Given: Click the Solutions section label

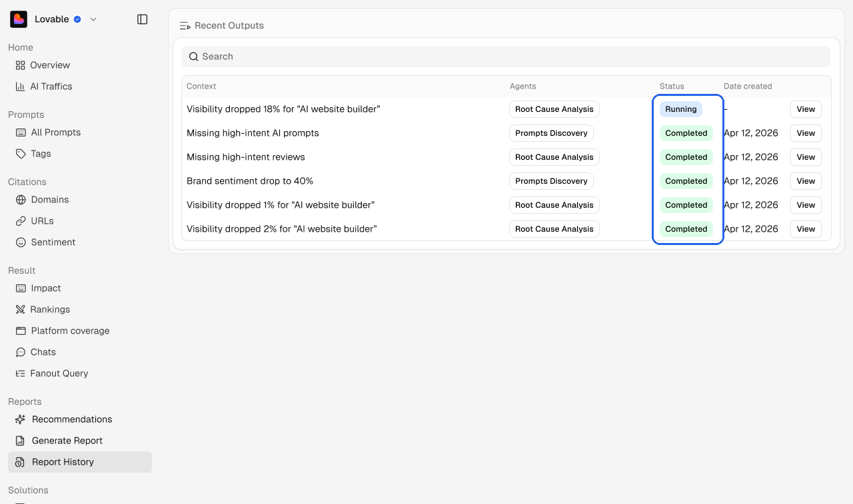Looking at the screenshot, I should point(28,491).
